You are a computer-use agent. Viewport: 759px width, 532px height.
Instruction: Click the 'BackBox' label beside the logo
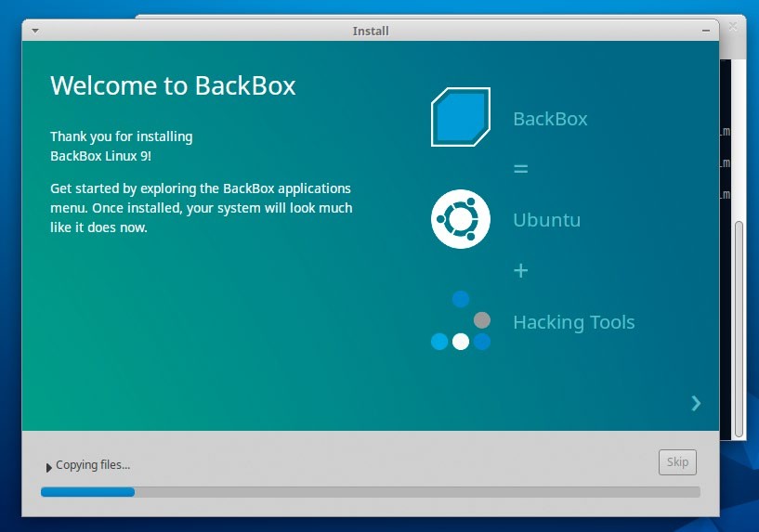(550, 119)
